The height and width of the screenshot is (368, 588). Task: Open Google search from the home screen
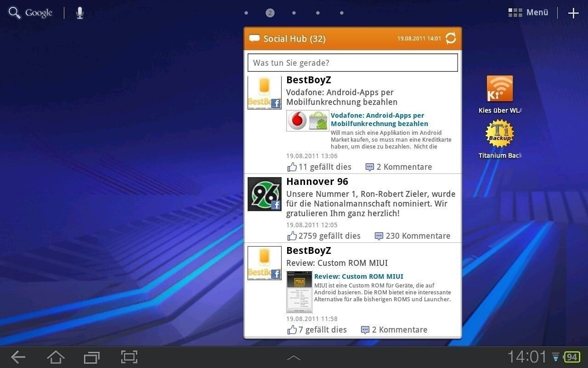[30, 13]
